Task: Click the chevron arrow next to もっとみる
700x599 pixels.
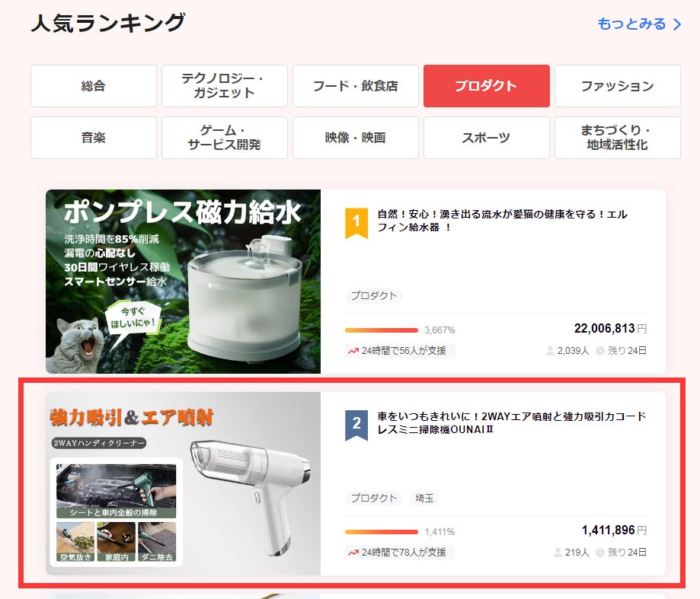Action: pos(677,24)
